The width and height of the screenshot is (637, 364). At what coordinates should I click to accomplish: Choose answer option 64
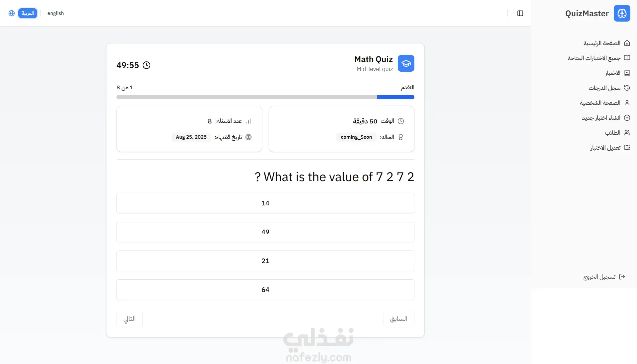265,290
